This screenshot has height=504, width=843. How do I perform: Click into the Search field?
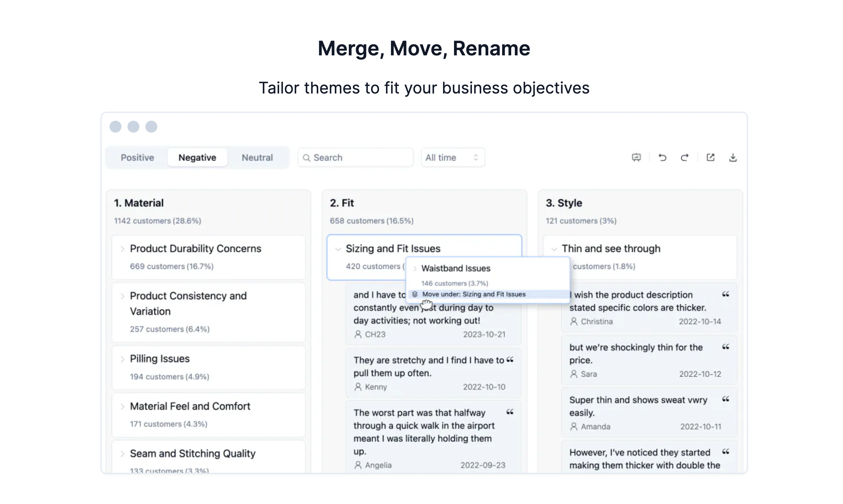360,157
